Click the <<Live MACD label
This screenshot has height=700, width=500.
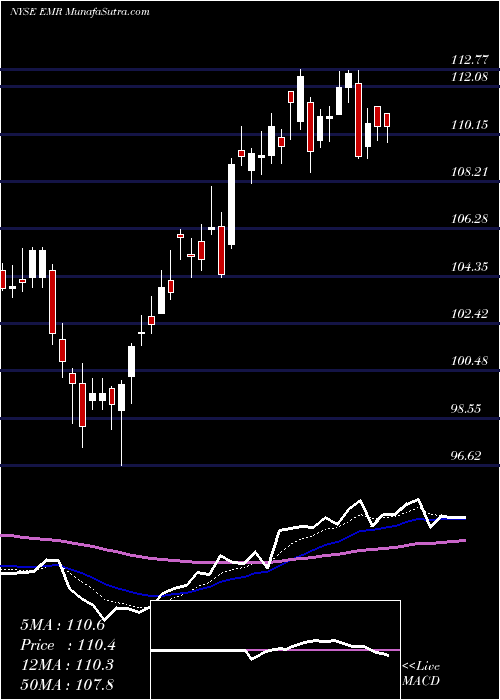[x=421, y=674]
